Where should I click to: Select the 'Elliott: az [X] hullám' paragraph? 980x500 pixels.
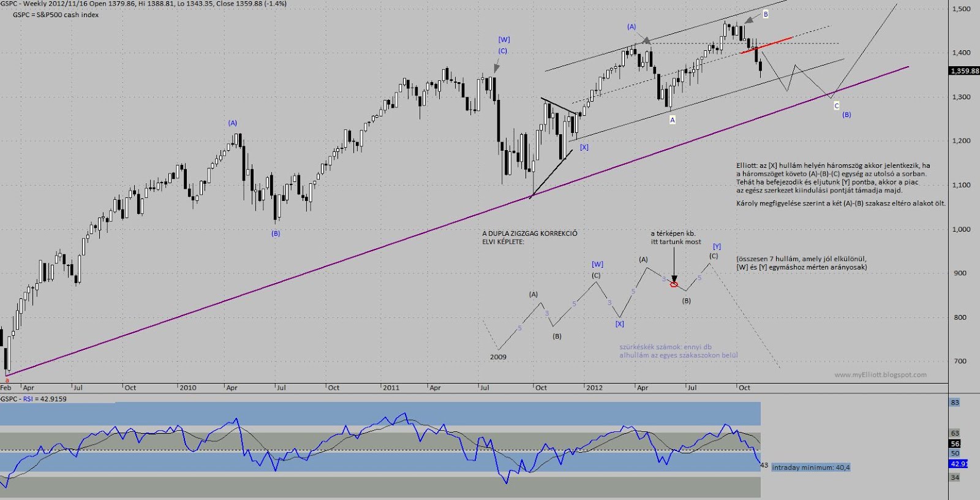click(834, 178)
